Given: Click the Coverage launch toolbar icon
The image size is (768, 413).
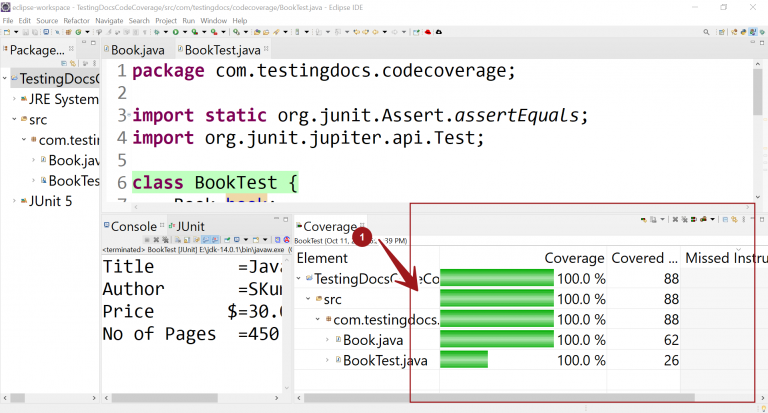Looking at the screenshot, I should 195,32.
